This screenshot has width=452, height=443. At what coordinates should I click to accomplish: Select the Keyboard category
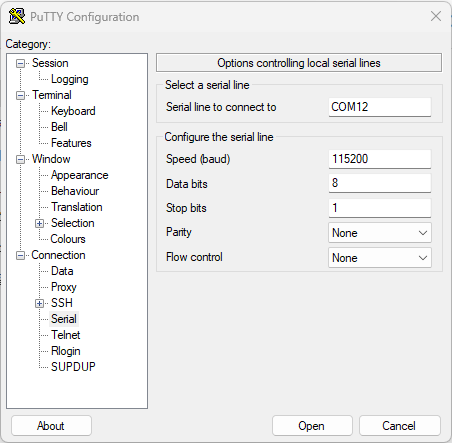[73, 111]
